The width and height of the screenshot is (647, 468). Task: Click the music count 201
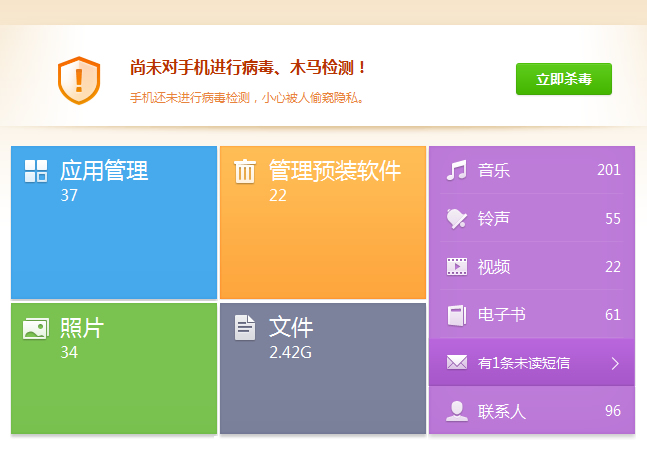(609, 170)
